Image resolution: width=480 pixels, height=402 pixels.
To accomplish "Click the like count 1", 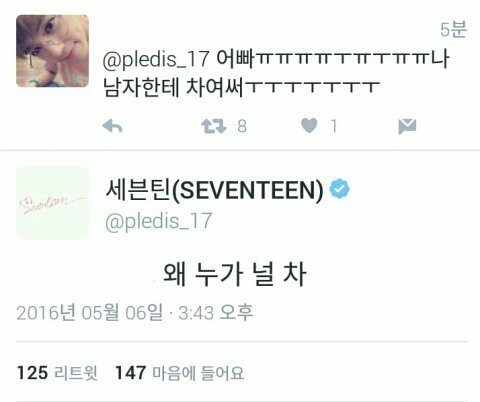I will (334, 126).
